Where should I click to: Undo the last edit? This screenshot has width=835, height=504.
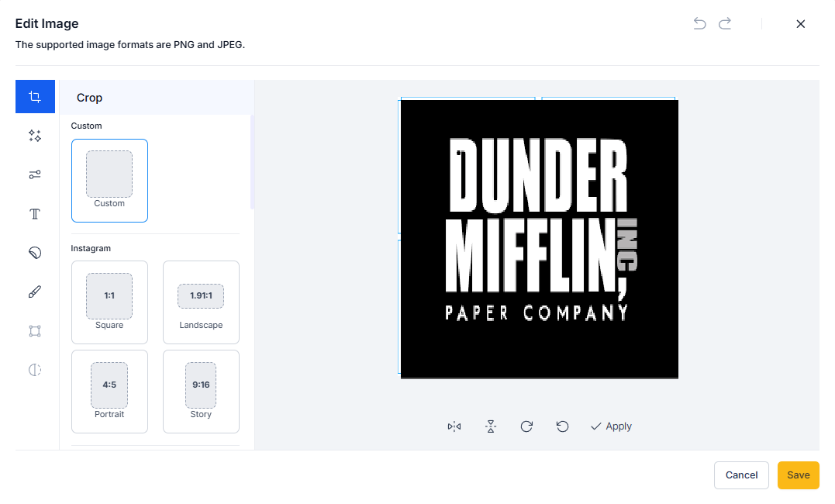(x=700, y=23)
